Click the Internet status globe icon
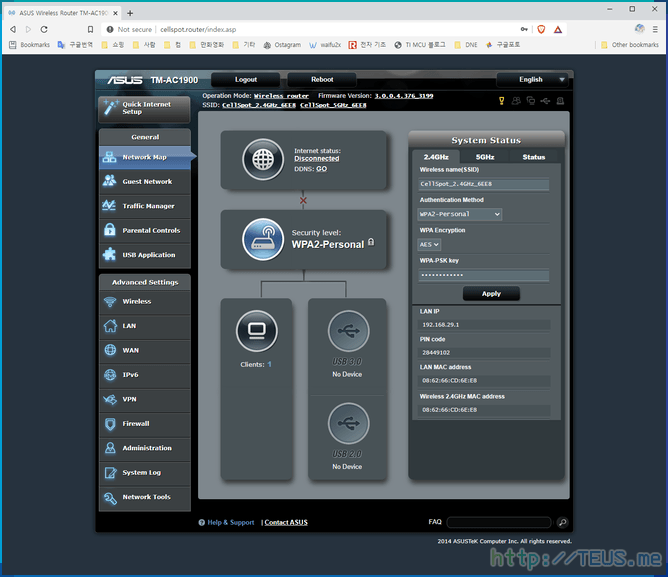 (x=263, y=159)
